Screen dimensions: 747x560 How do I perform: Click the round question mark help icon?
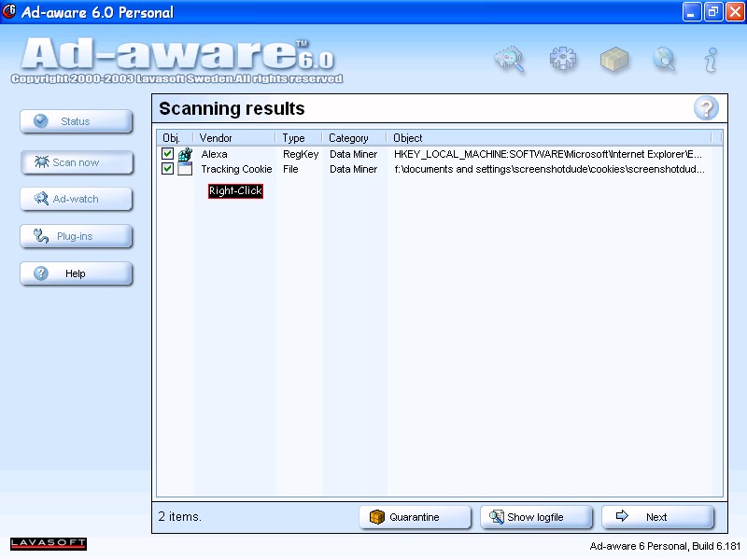[706, 108]
